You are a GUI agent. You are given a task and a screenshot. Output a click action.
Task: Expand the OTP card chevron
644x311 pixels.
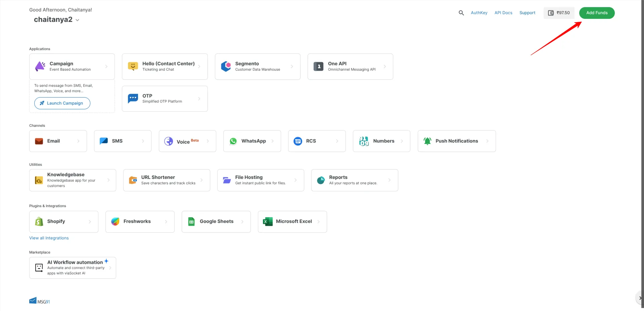tap(199, 99)
